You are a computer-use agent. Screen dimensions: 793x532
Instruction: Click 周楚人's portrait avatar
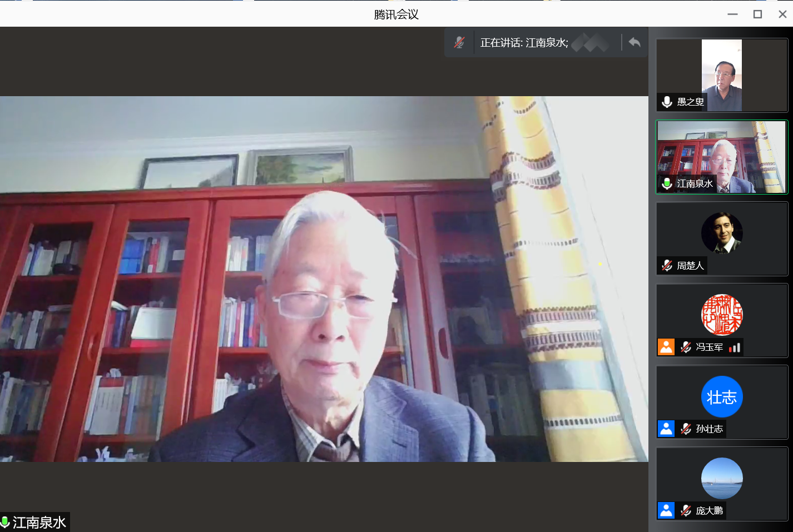722,233
